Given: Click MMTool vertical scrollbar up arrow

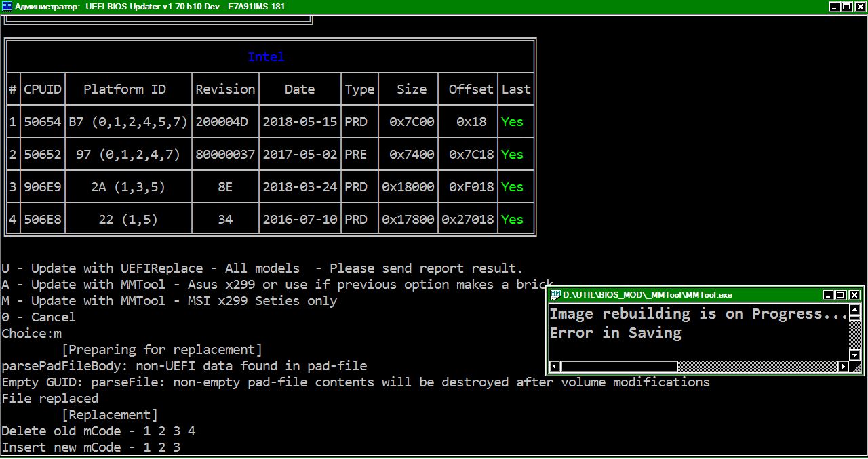Looking at the screenshot, I should (855, 309).
